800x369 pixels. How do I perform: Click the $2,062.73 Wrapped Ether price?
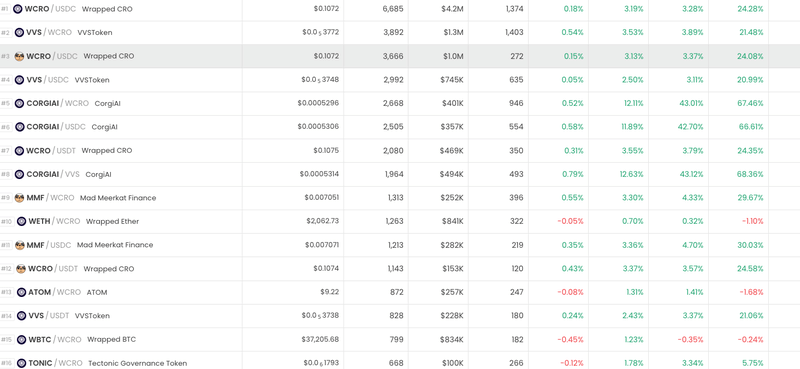pos(322,221)
